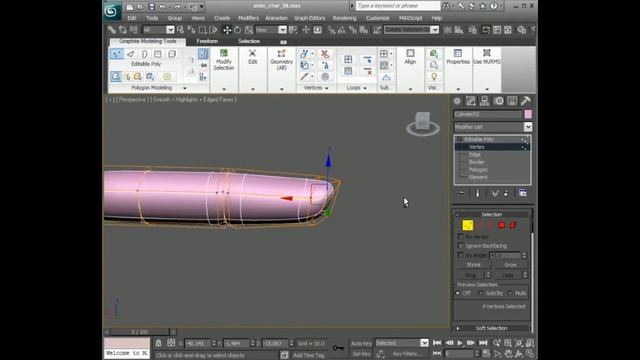Image resolution: width=640 pixels, height=360 pixels.
Task: Select the Rotate transform tool
Action: point(238,30)
